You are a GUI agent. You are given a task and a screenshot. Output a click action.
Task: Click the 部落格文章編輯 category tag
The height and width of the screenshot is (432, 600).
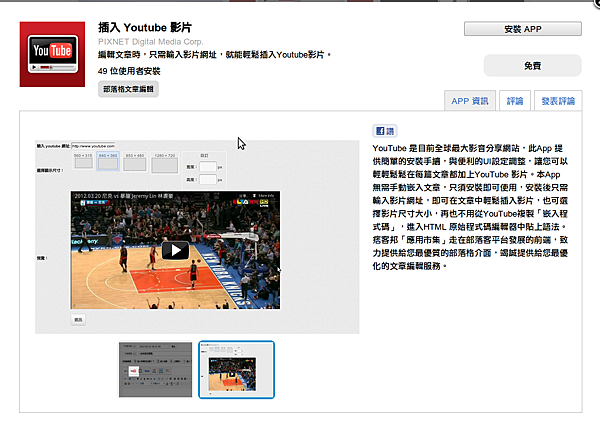point(128,89)
